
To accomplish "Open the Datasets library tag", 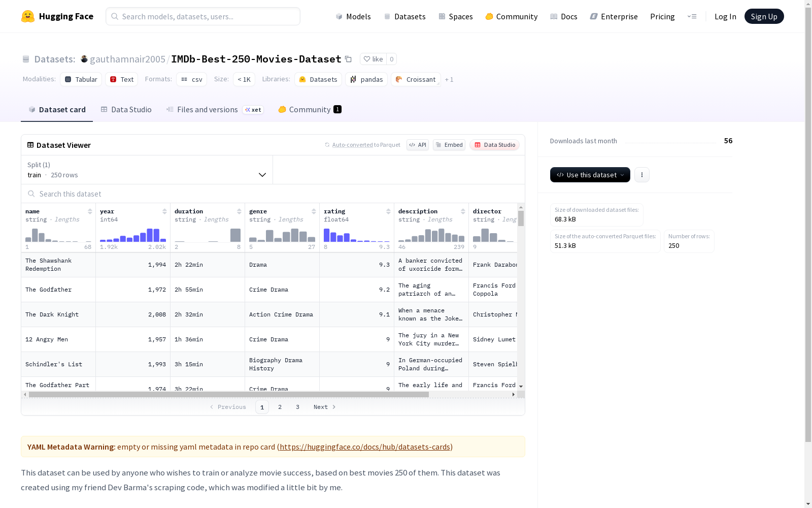I will pyautogui.click(x=318, y=79).
